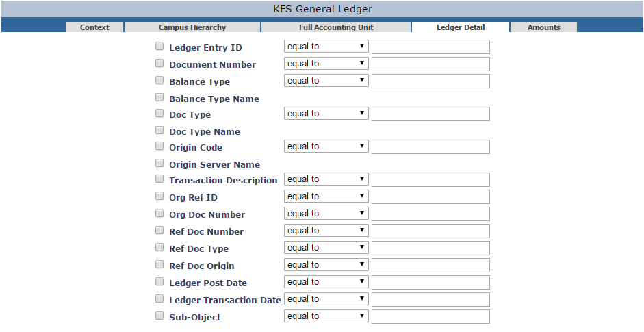
Task: Open the Org Doc Number operator dropdown
Action: (326, 214)
